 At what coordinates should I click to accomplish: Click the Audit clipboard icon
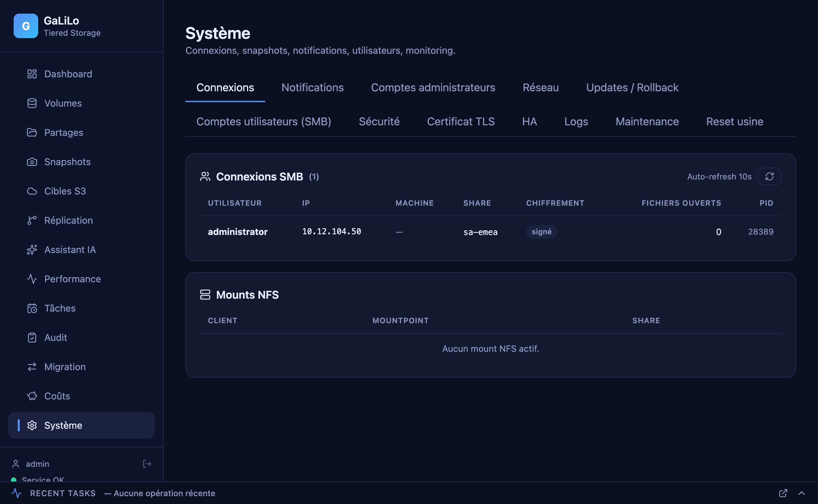click(x=32, y=337)
